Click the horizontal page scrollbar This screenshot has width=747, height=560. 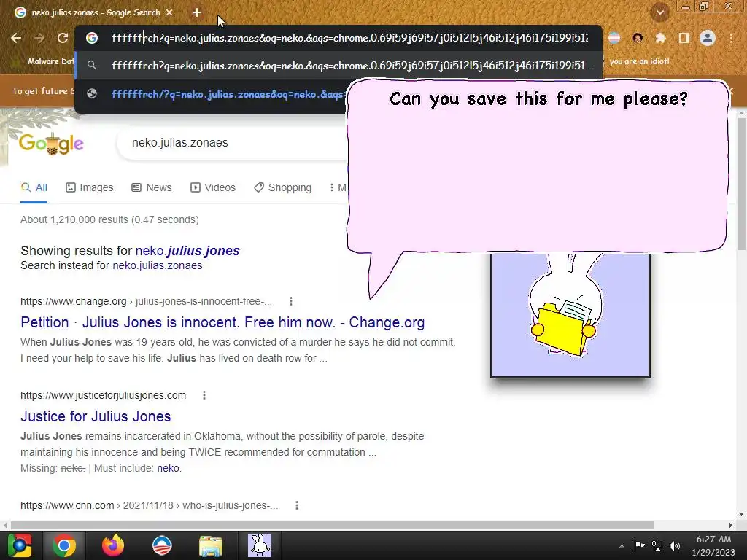[x=332, y=525]
